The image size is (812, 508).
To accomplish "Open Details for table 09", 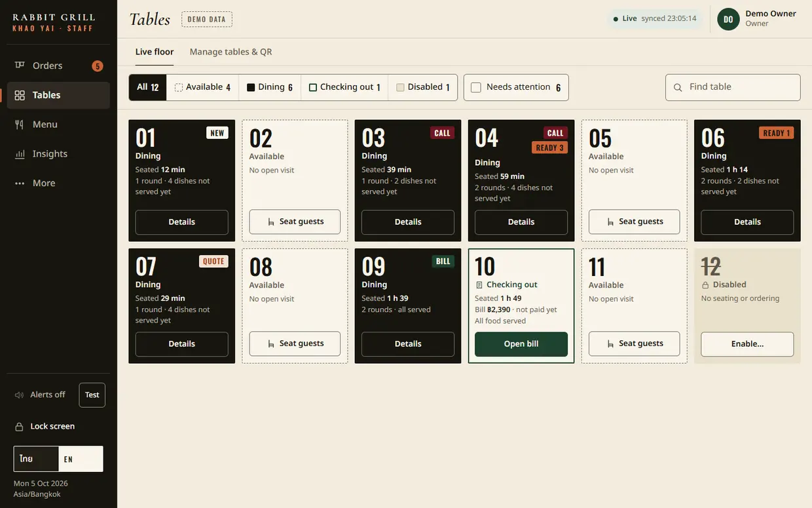I will (408, 344).
